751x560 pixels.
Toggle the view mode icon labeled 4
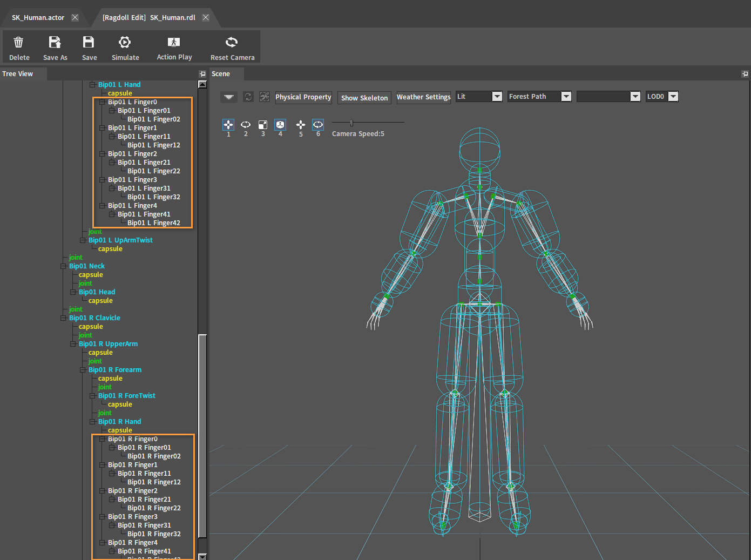click(x=280, y=125)
